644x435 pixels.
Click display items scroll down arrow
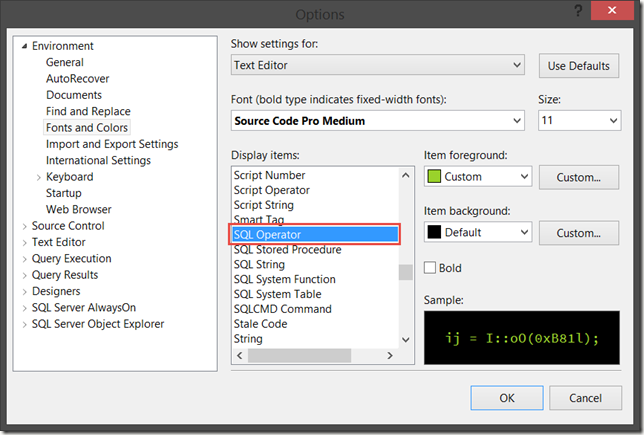point(406,340)
